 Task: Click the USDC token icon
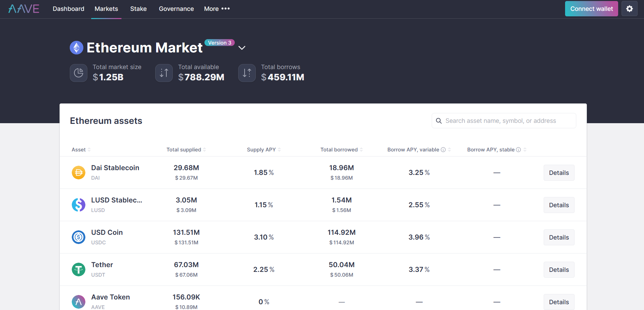point(79,237)
